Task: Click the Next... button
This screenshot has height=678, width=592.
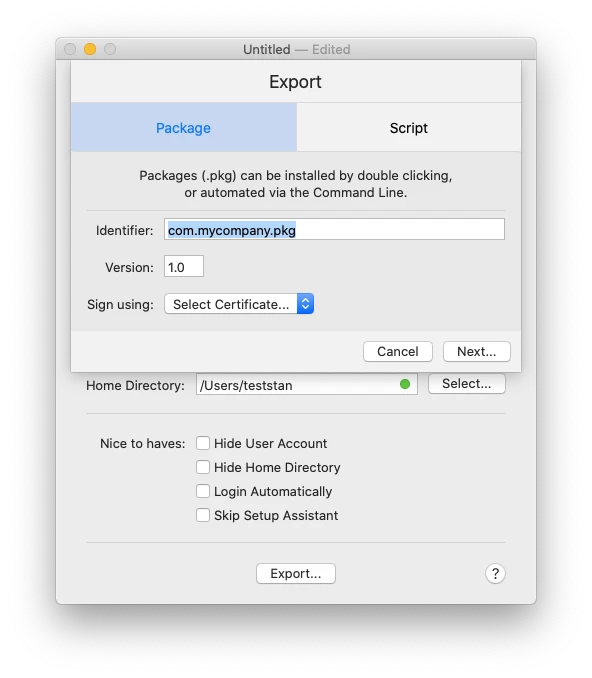Action: [x=477, y=352]
